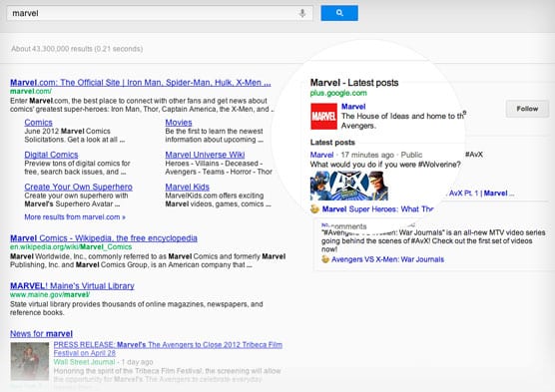Viewport: 555px width, 392px height.
Task: Activate the voice search microphone icon
Action: pos(302,13)
